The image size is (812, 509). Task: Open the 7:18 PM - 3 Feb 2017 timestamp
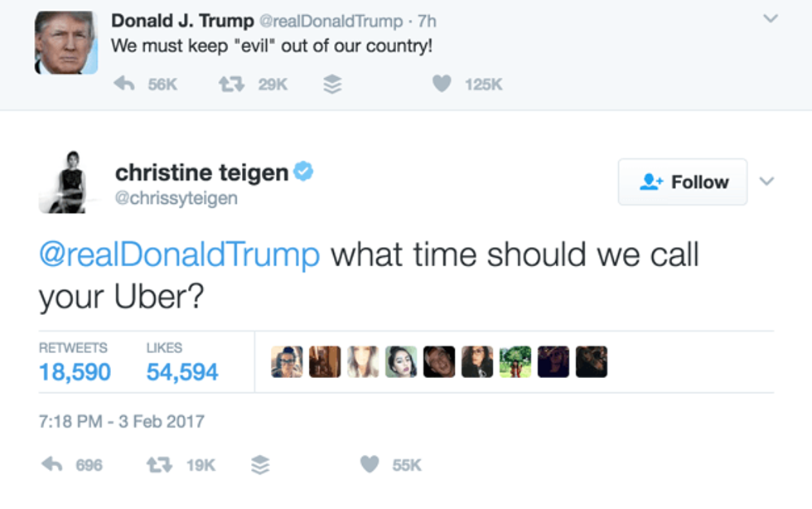coord(121,421)
